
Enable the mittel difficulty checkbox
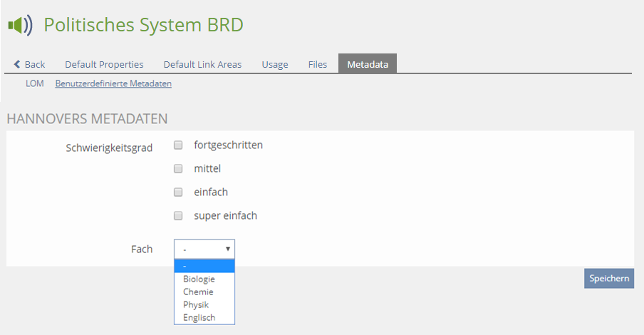click(178, 169)
